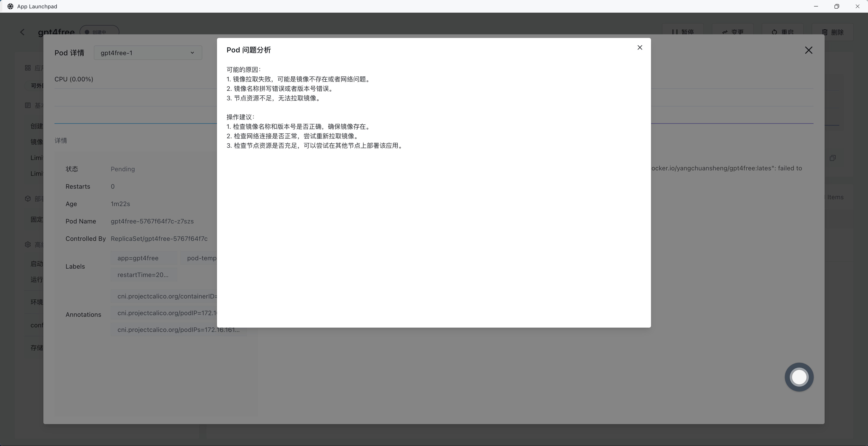This screenshot has width=868, height=446.
Task: Click the 可能的原因 heading text
Action: tap(244, 70)
